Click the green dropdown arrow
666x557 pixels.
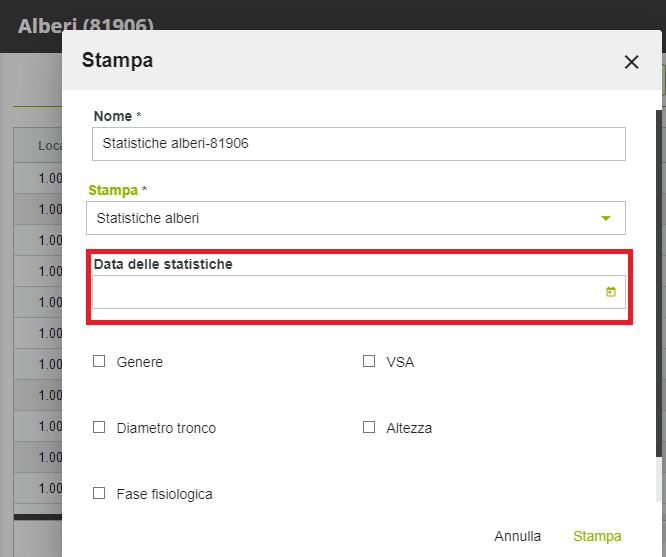pos(605,218)
